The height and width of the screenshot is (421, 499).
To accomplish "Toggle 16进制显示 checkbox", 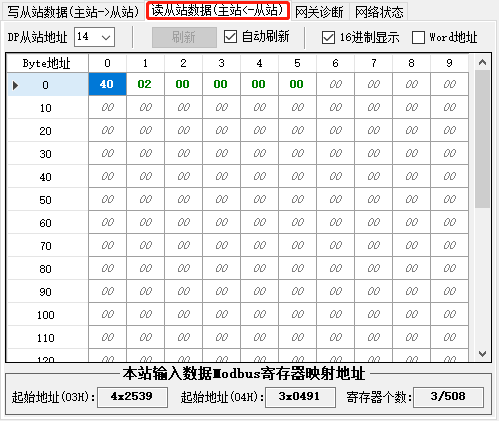I will pos(328,37).
